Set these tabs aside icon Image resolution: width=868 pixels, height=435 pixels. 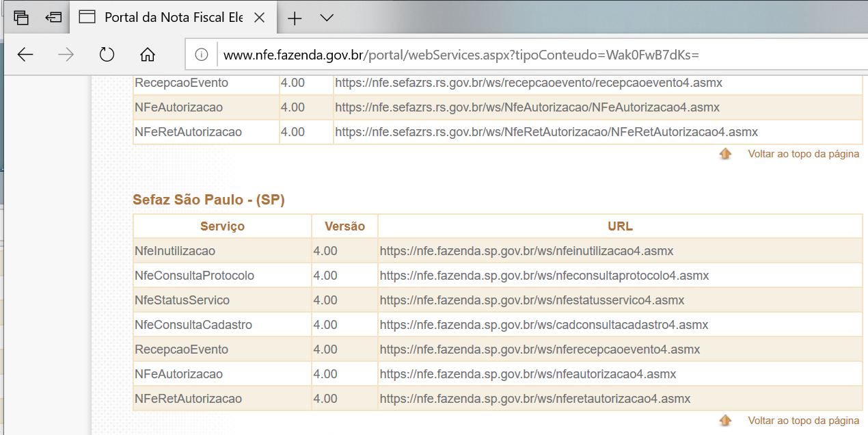click(x=53, y=18)
